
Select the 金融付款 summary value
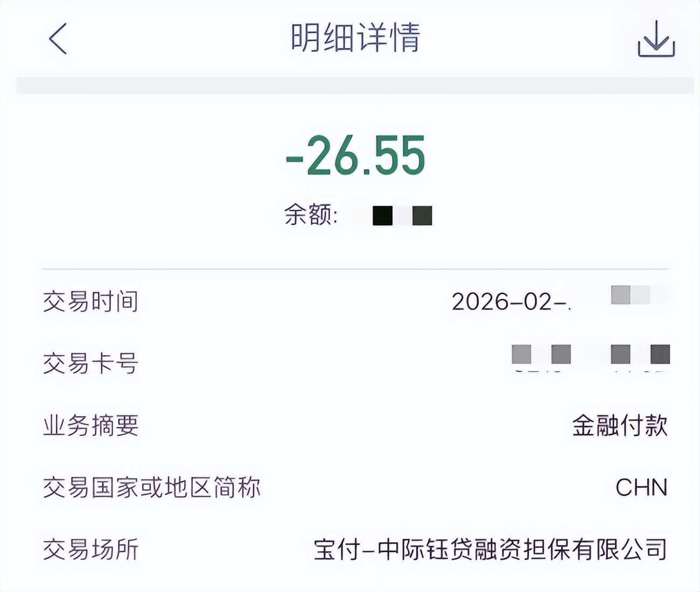tap(619, 426)
